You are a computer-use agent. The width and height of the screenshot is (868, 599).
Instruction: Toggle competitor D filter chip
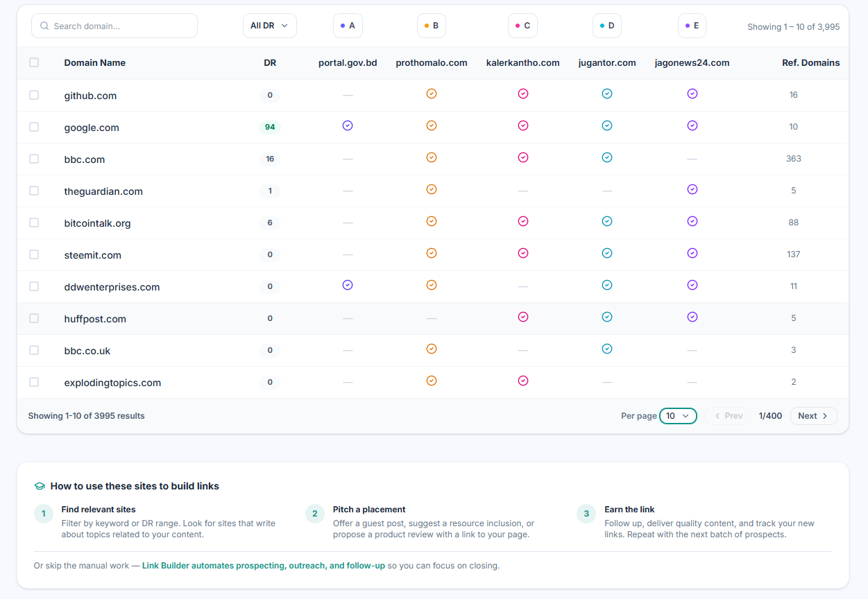point(607,26)
